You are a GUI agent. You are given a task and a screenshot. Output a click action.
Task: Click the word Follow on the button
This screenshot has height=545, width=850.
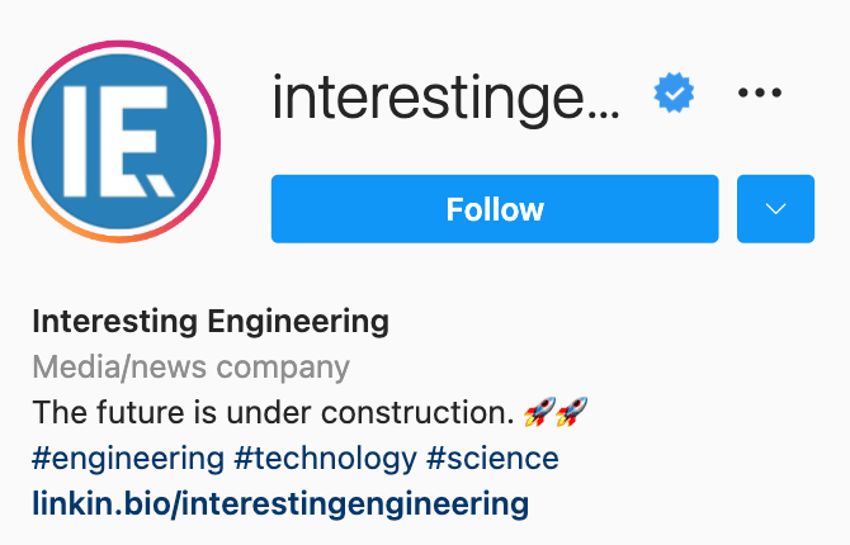(x=495, y=209)
